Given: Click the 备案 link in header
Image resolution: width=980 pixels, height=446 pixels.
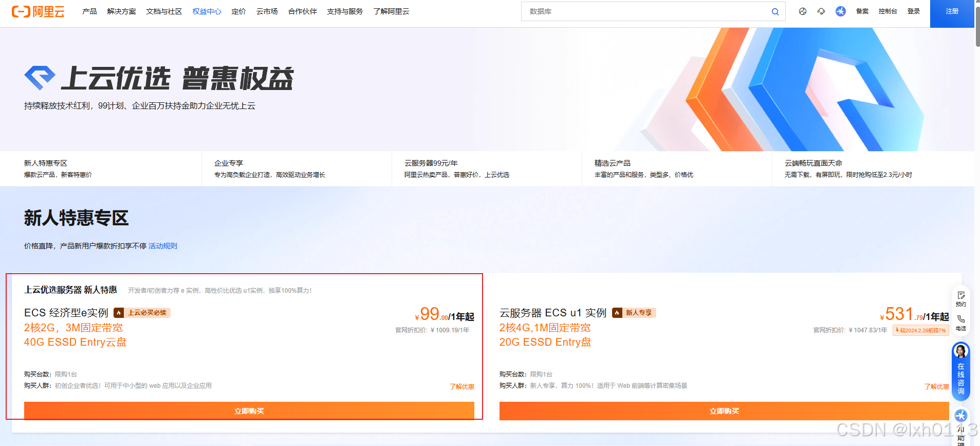Looking at the screenshot, I should click(x=862, y=11).
